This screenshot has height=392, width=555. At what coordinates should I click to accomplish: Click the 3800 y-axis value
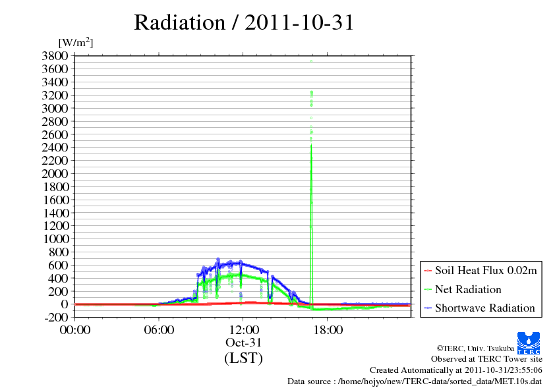(55, 56)
